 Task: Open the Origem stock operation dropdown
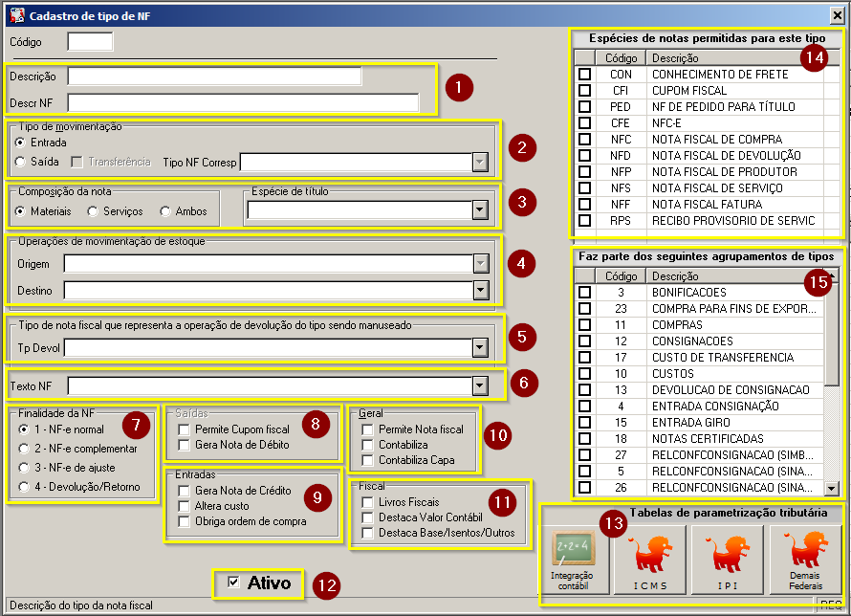pos(481,264)
